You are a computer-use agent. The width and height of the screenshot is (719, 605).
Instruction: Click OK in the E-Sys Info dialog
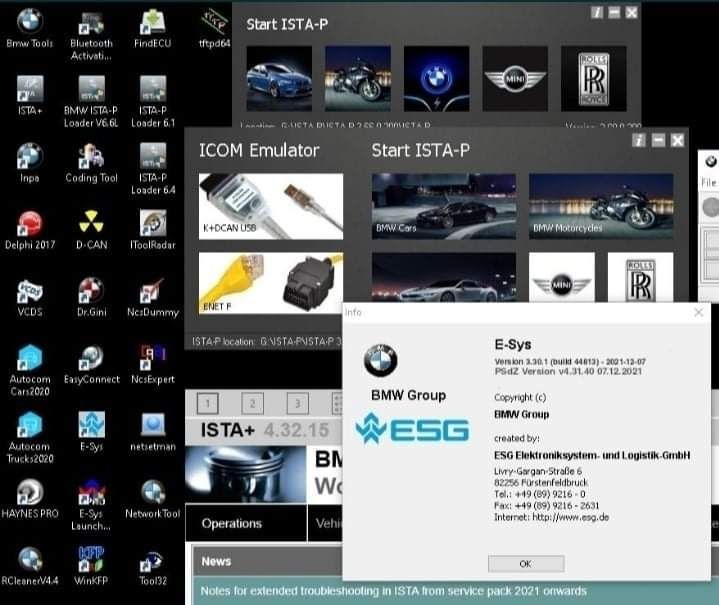coord(526,564)
